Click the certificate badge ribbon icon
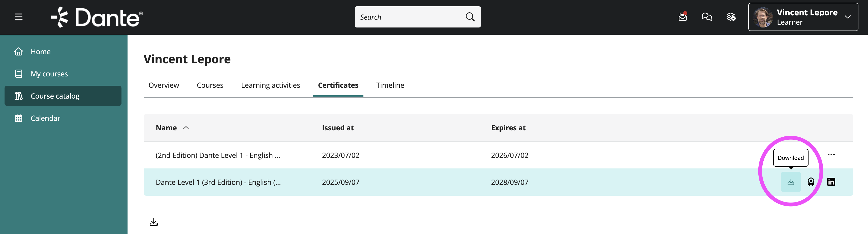Viewport: 868px width, 234px height. click(x=811, y=182)
